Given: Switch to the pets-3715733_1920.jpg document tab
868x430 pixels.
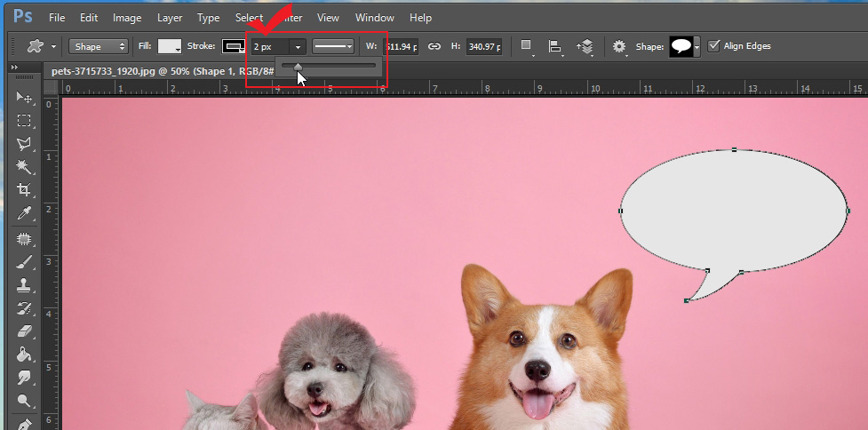Looking at the screenshot, I should pos(163,71).
